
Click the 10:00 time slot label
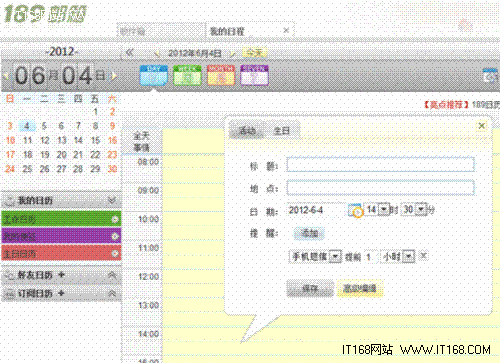tap(148, 219)
